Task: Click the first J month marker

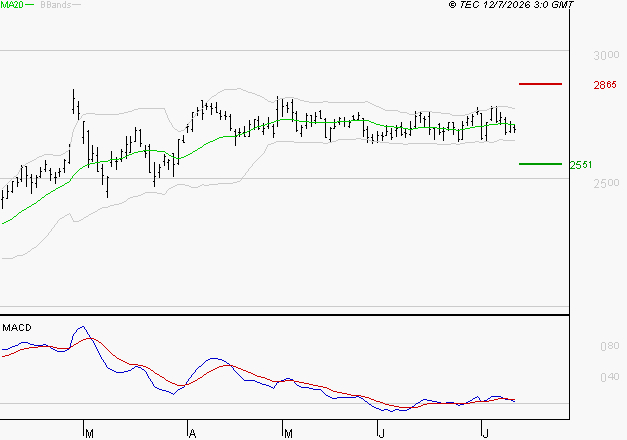Action: (x=382, y=434)
